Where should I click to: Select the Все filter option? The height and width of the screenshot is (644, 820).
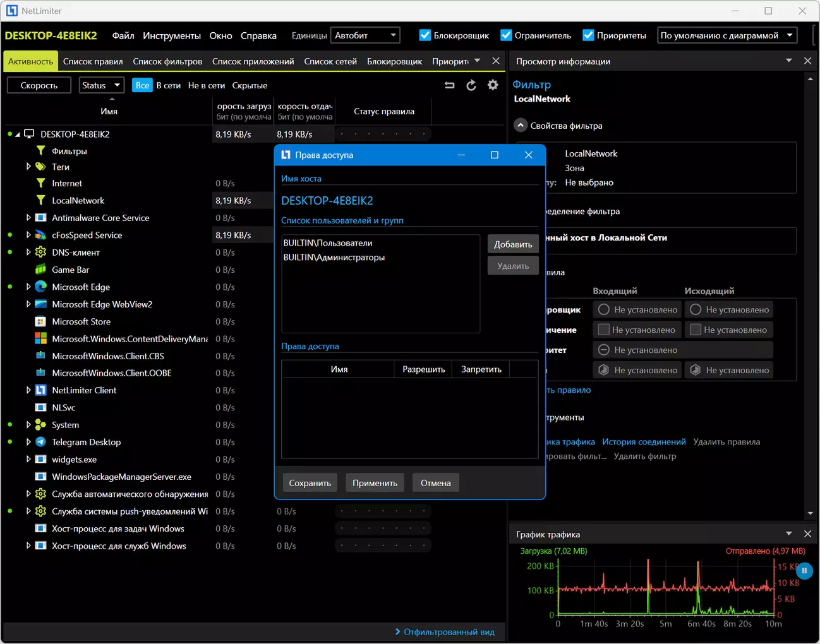click(x=143, y=85)
